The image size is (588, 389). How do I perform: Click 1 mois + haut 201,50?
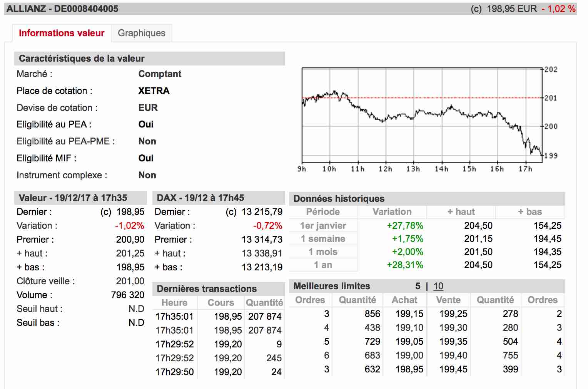pos(478,252)
